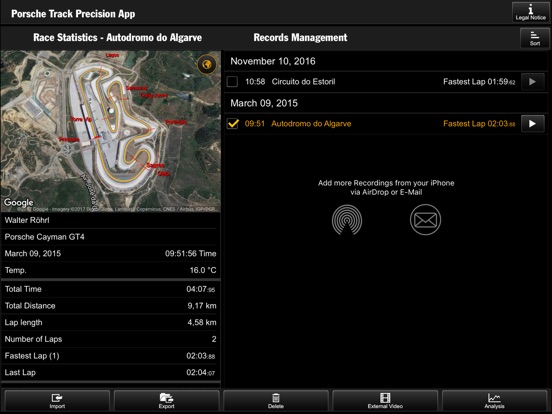Tap the AirDrop icon
Image resolution: width=552 pixels, height=414 pixels.
click(x=347, y=220)
